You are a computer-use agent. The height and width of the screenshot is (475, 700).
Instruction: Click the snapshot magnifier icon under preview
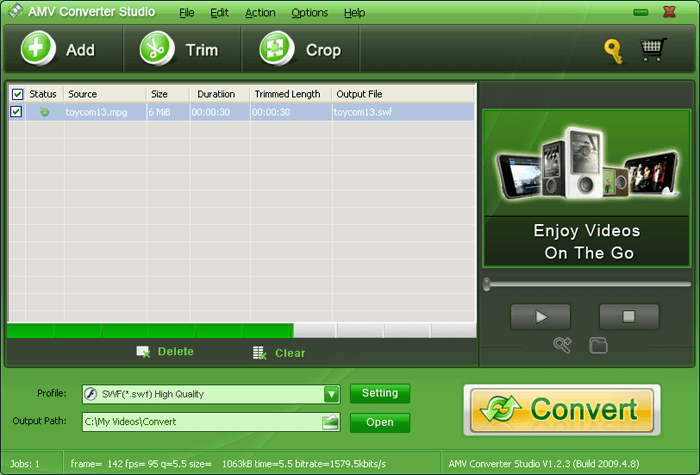[562, 345]
